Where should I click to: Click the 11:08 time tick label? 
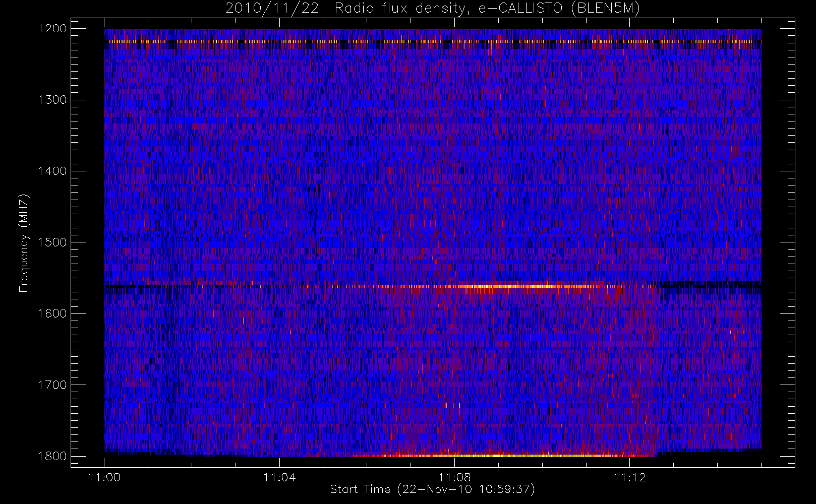(454, 477)
